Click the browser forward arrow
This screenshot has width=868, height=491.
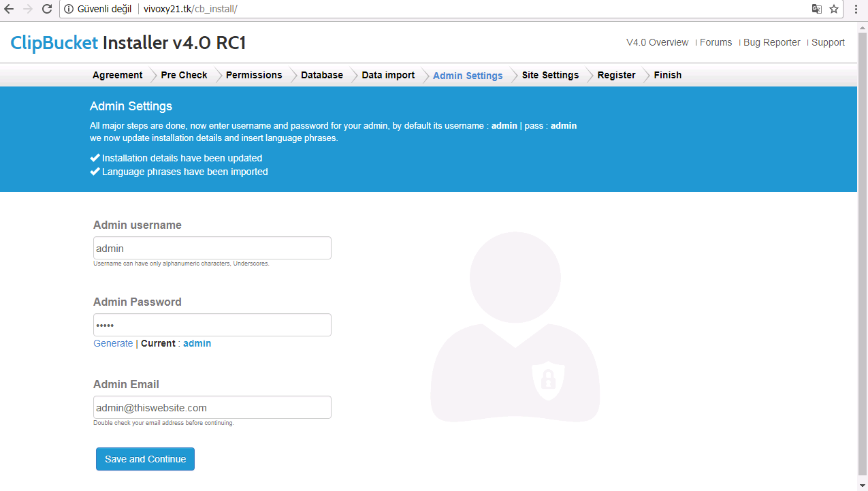click(28, 9)
